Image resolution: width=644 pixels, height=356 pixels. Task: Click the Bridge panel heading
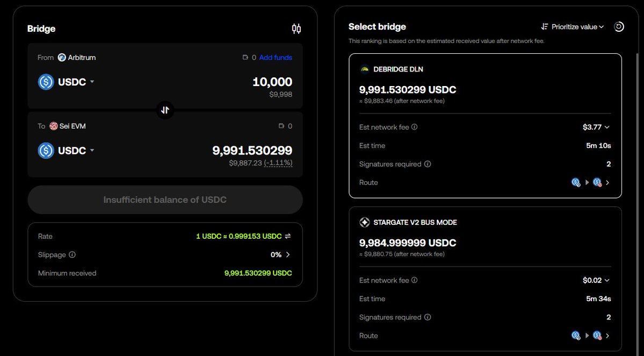(x=41, y=29)
